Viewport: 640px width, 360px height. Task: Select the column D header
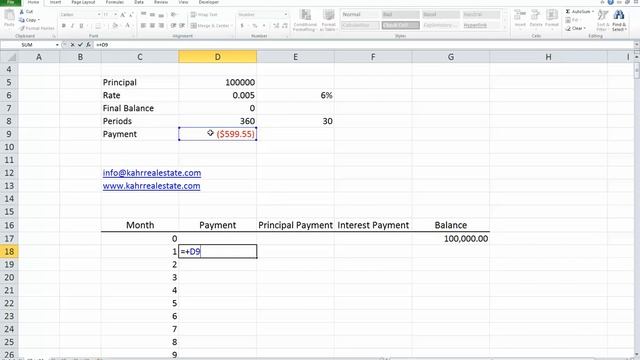point(218,57)
